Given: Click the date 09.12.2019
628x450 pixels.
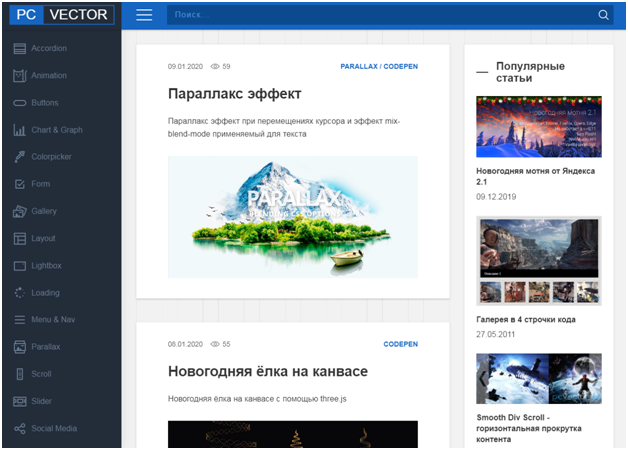Looking at the screenshot, I should pos(496,197).
